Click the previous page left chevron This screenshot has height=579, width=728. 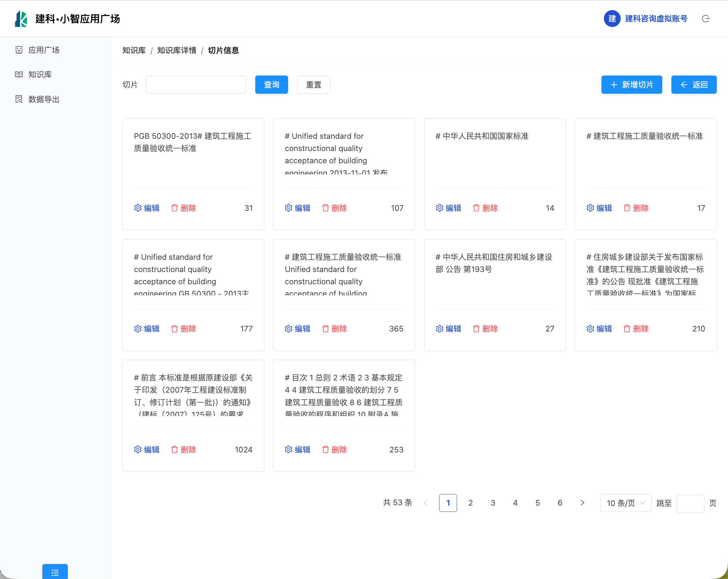pyautogui.click(x=426, y=503)
